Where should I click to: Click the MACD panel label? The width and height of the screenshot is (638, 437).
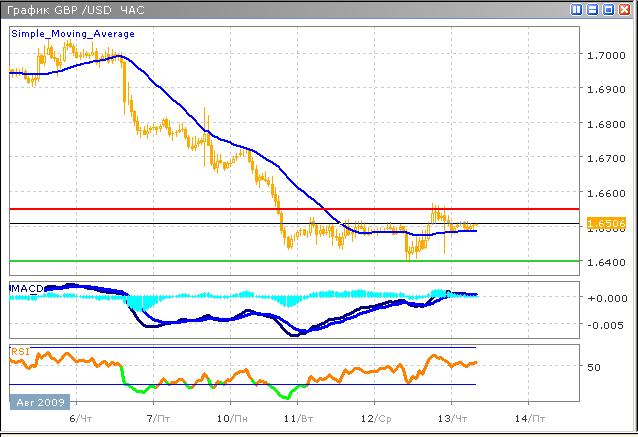[28, 288]
